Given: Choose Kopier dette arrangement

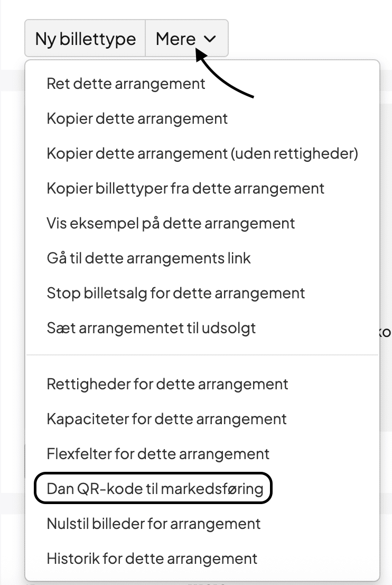Looking at the screenshot, I should coord(137,118).
